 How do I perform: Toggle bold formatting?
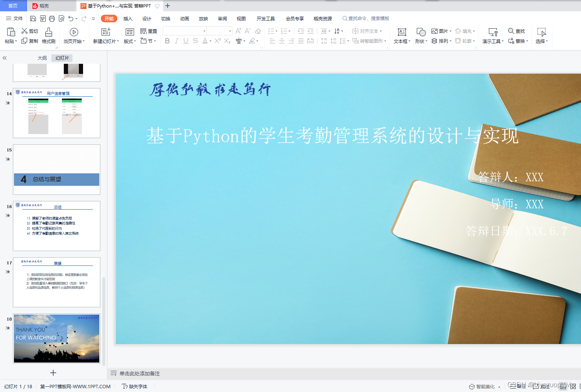coord(167,41)
